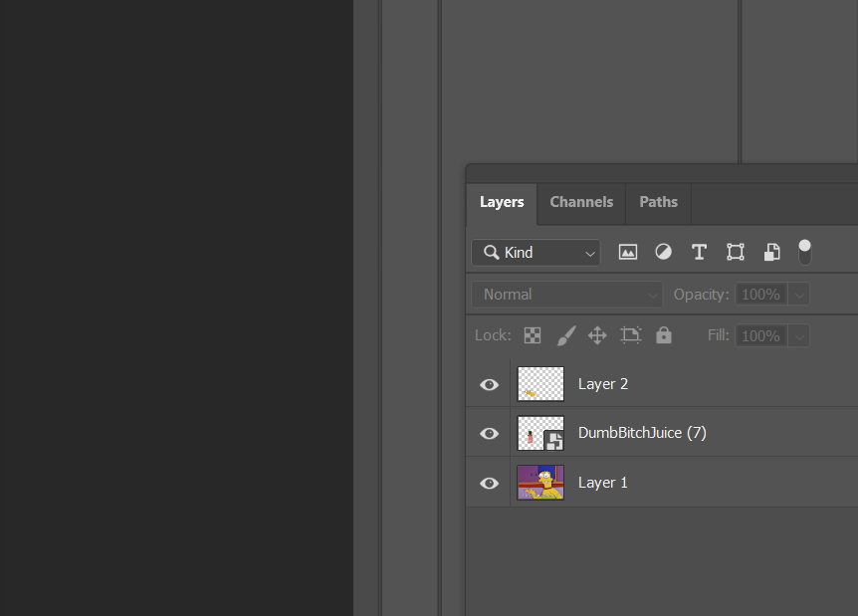Lock image pixels brush icon

coord(565,335)
